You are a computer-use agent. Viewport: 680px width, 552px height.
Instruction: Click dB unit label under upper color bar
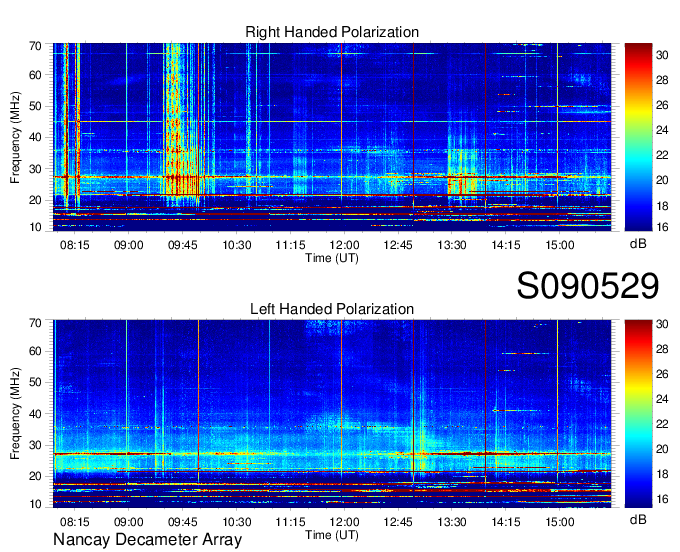(638, 244)
